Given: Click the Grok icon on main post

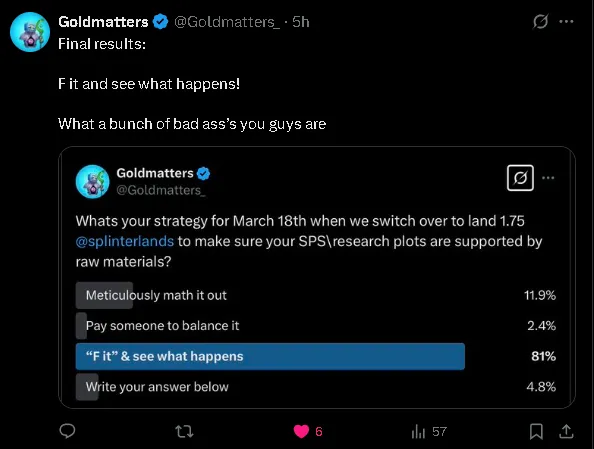Looking at the screenshot, I should click(540, 22).
